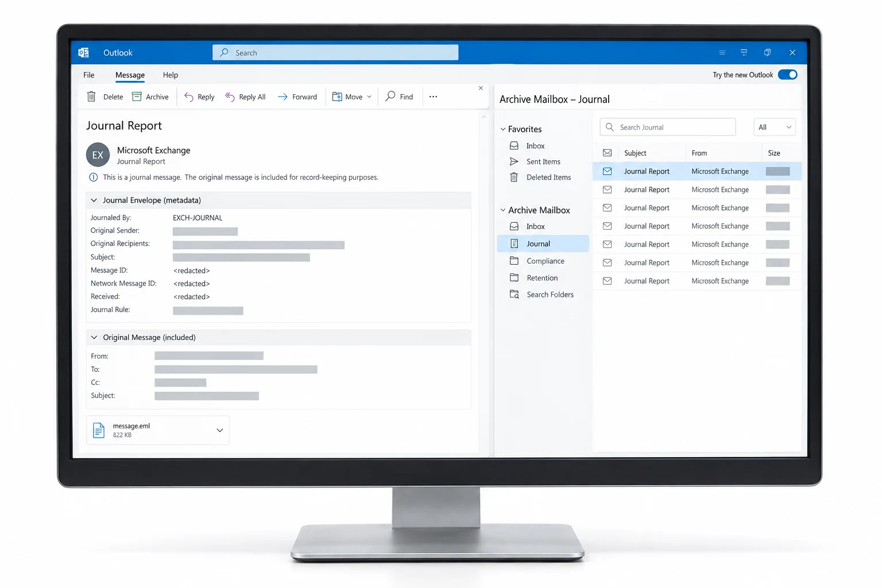Click the Reply arrow icon
This screenshot has height=588, width=882.
[188, 96]
